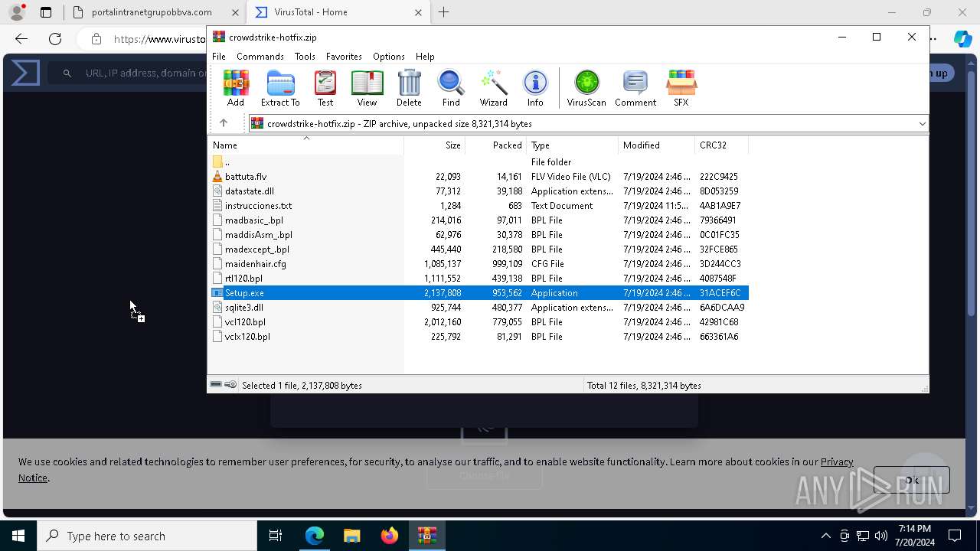
Task: Open Task View on the taskbar
Action: tap(276, 536)
